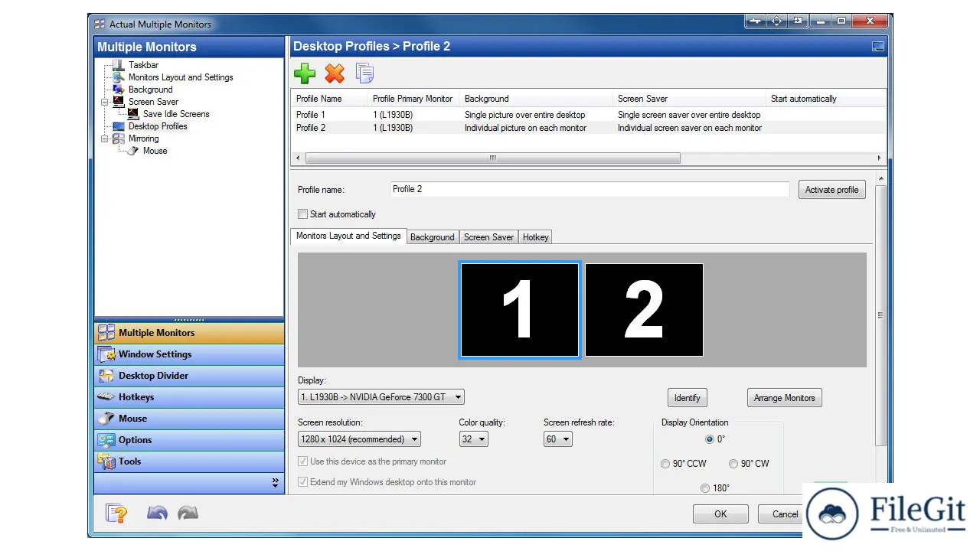Click the Activate profile button
This screenshot has height=551, width=980.
click(x=831, y=190)
